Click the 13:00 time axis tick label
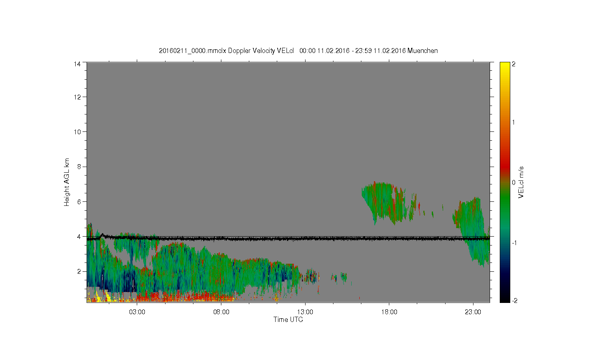This screenshot has width=607, height=364. coord(305,312)
